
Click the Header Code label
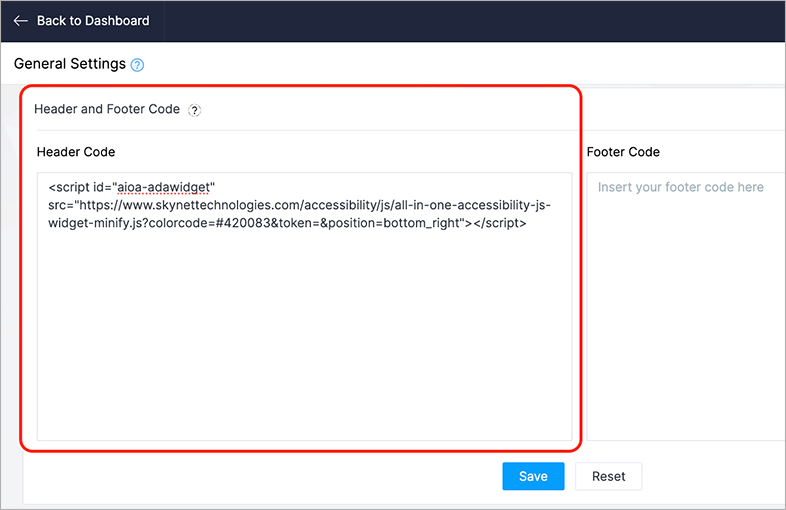76,152
